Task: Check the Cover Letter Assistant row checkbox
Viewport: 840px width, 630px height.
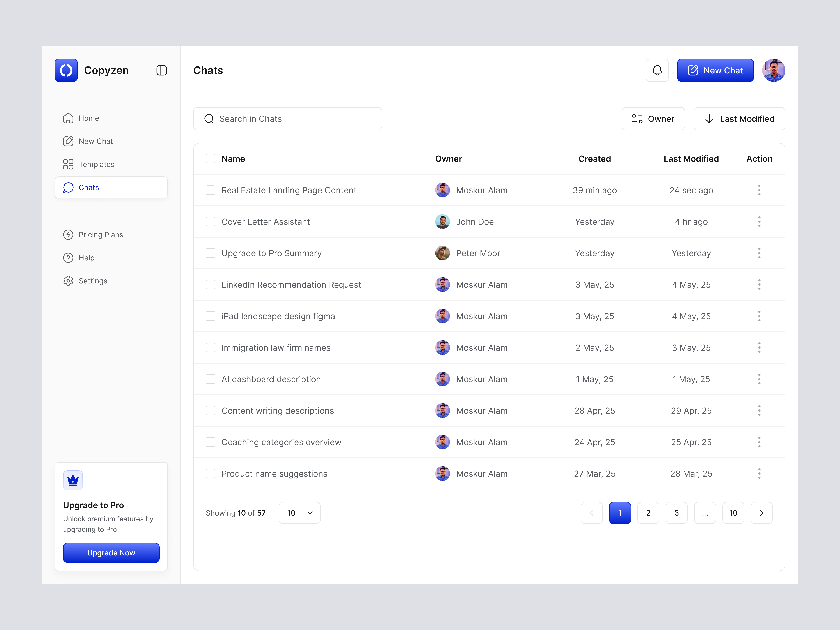Action: click(210, 221)
